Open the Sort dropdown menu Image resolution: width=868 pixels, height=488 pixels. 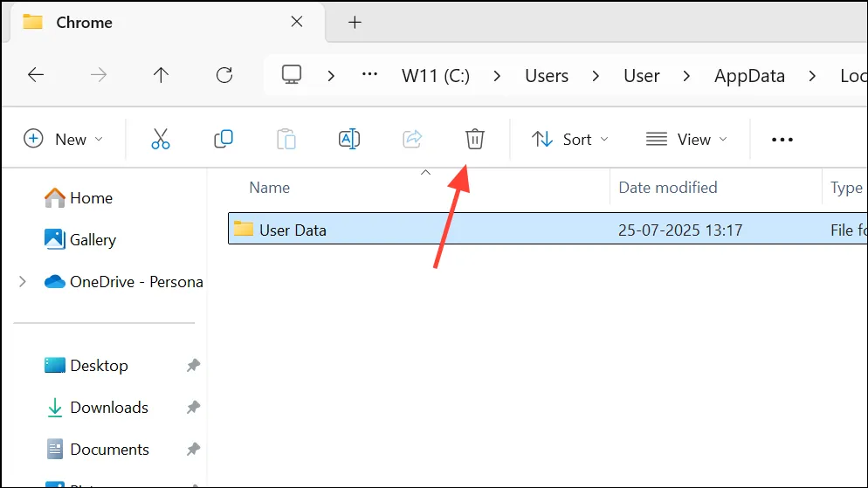click(x=570, y=139)
